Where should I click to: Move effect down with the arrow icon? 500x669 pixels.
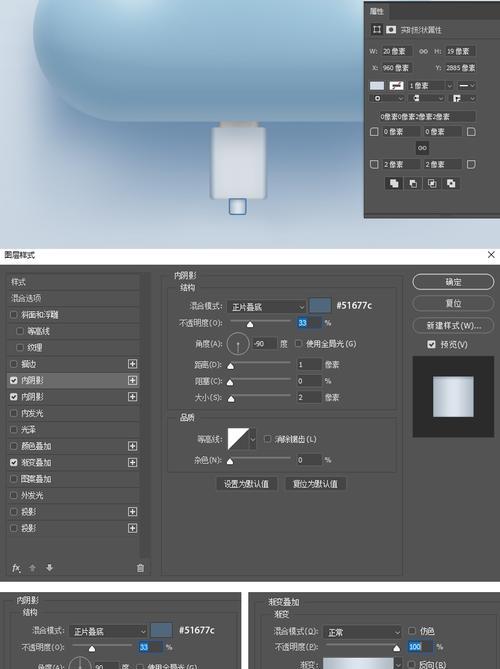click(49, 568)
